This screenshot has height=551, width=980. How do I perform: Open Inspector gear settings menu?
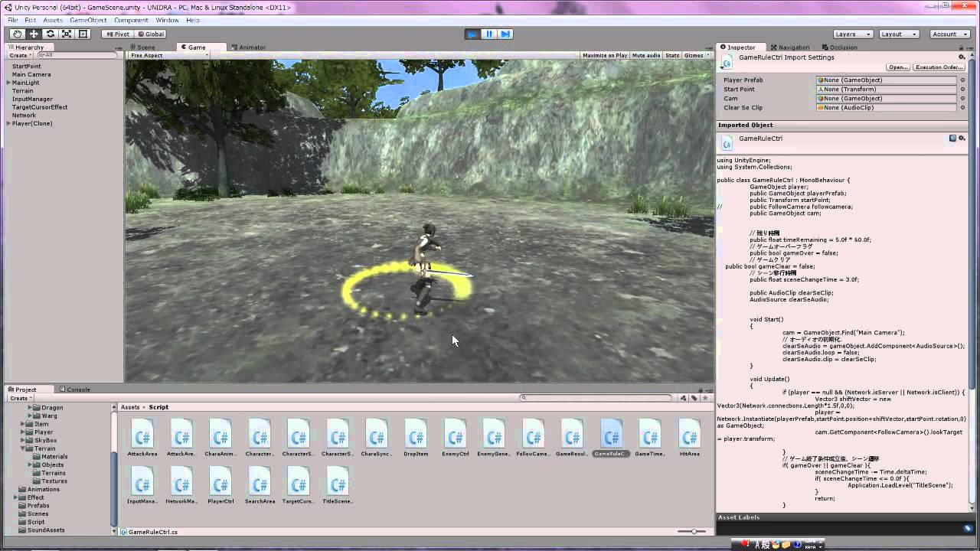point(962,57)
